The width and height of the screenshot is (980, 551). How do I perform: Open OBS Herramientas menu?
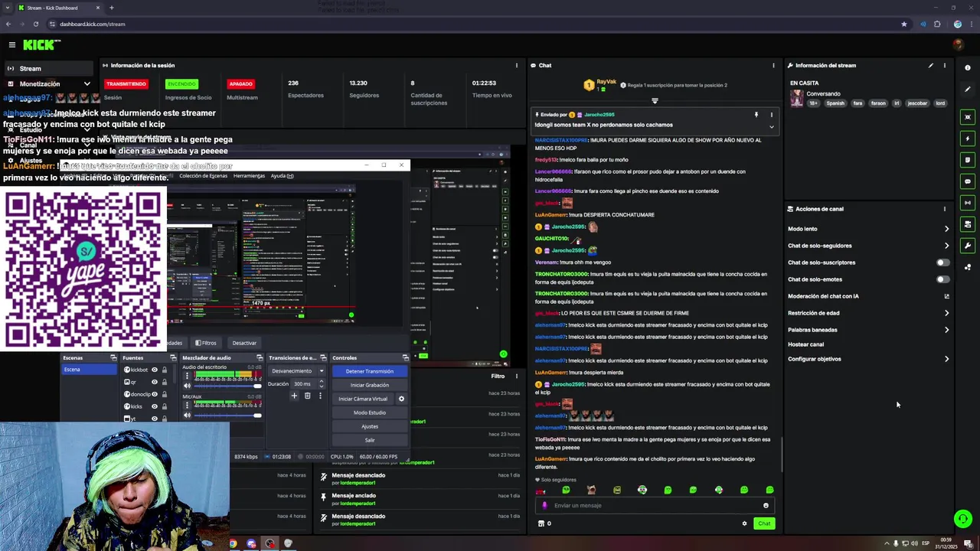point(249,176)
